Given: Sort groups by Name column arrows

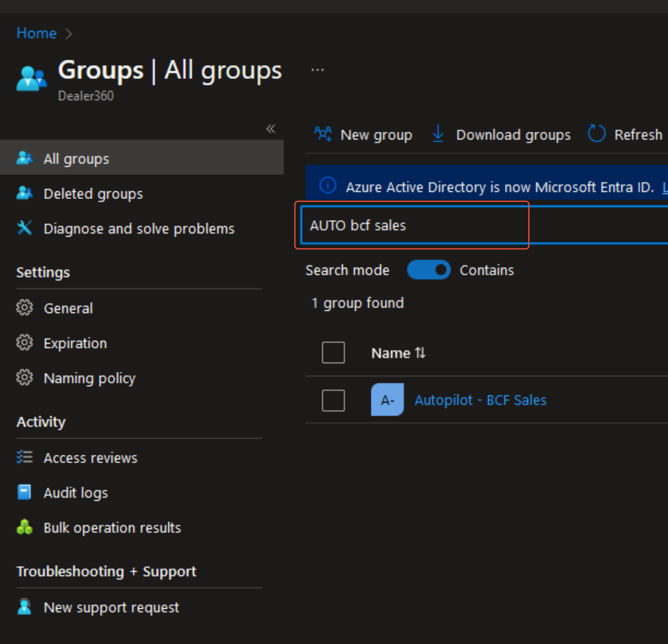Looking at the screenshot, I should (420, 353).
